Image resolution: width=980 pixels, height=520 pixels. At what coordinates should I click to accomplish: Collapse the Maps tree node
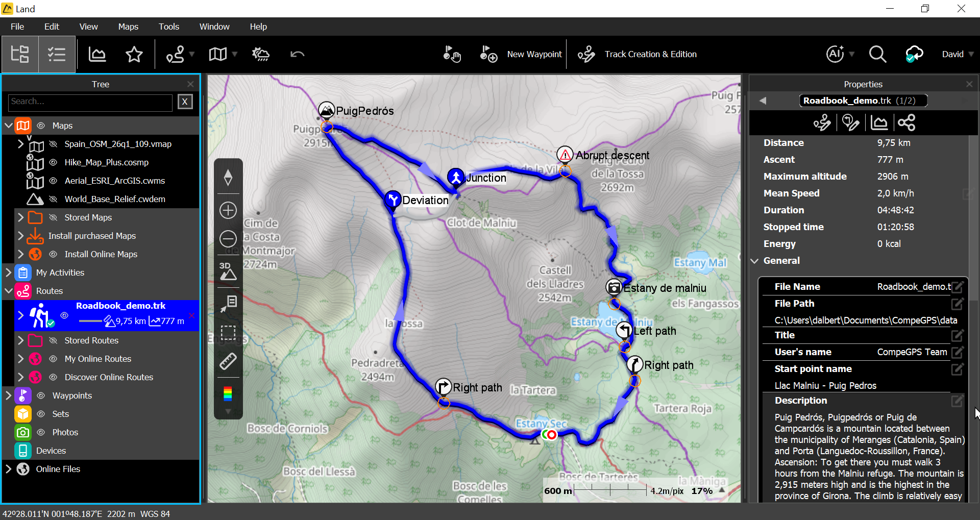(x=9, y=125)
